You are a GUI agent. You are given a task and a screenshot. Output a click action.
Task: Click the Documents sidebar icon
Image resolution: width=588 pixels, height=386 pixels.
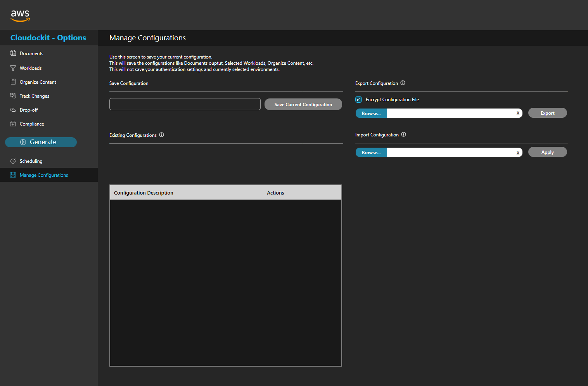13,53
